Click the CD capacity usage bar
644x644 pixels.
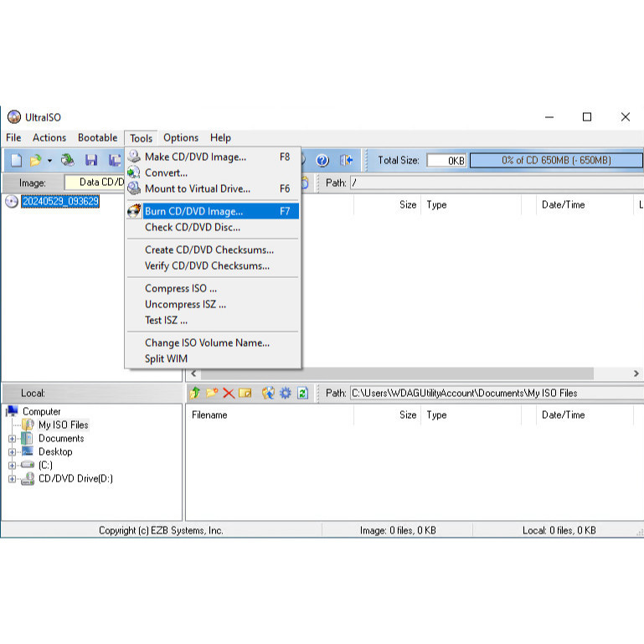click(x=555, y=160)
